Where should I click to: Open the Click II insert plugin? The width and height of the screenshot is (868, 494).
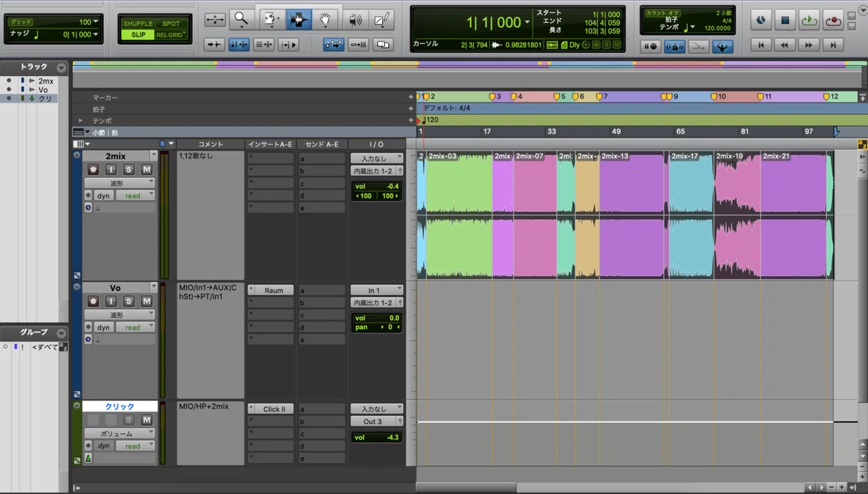pos(272,409)
